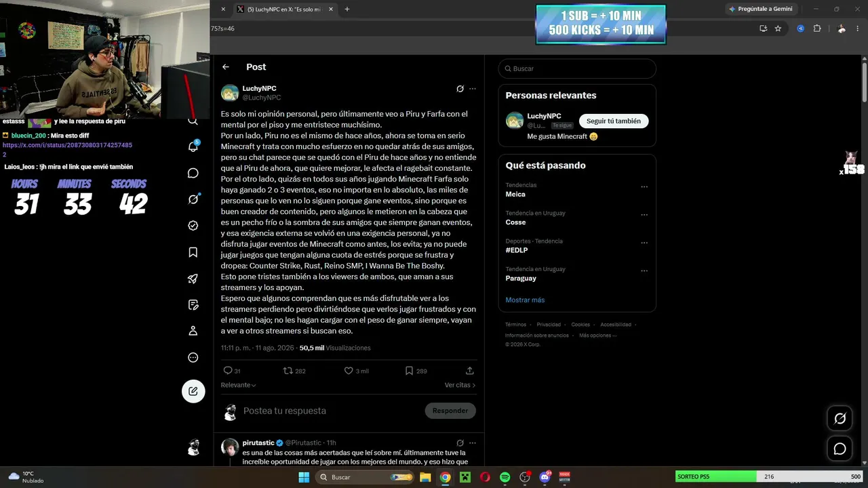Click the SORTEO PS5 progress bar
868x488 pixels.
pos(770,476)
